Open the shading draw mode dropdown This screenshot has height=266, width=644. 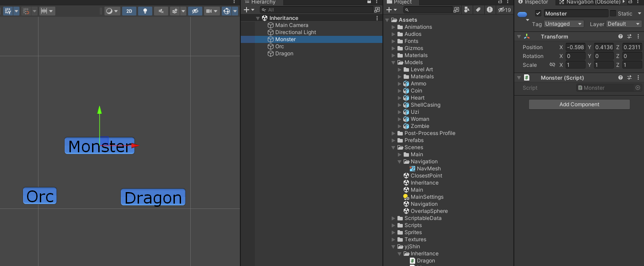112,11
